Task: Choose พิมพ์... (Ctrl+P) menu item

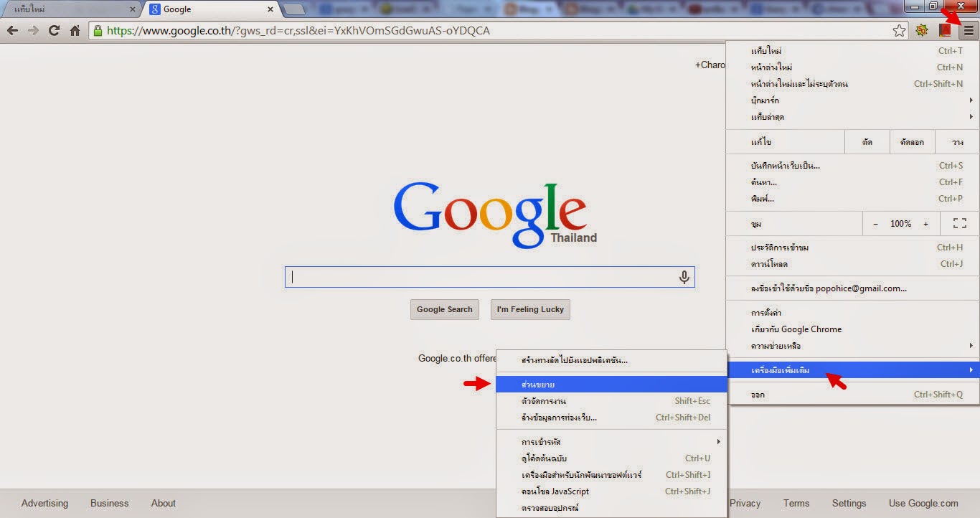Action: (852, 199)
